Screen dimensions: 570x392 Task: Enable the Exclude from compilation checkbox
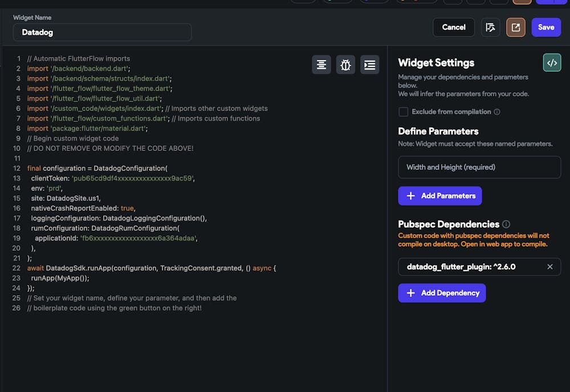(x=404, y=112)
